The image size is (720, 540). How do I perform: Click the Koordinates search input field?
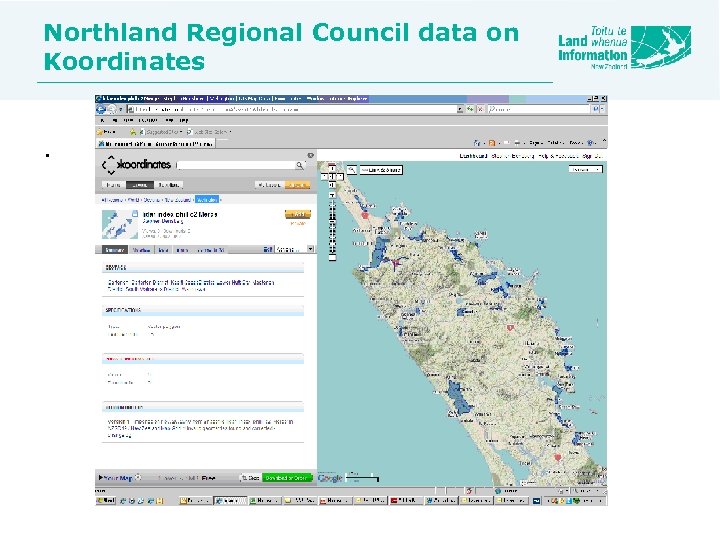click(237, 165)
